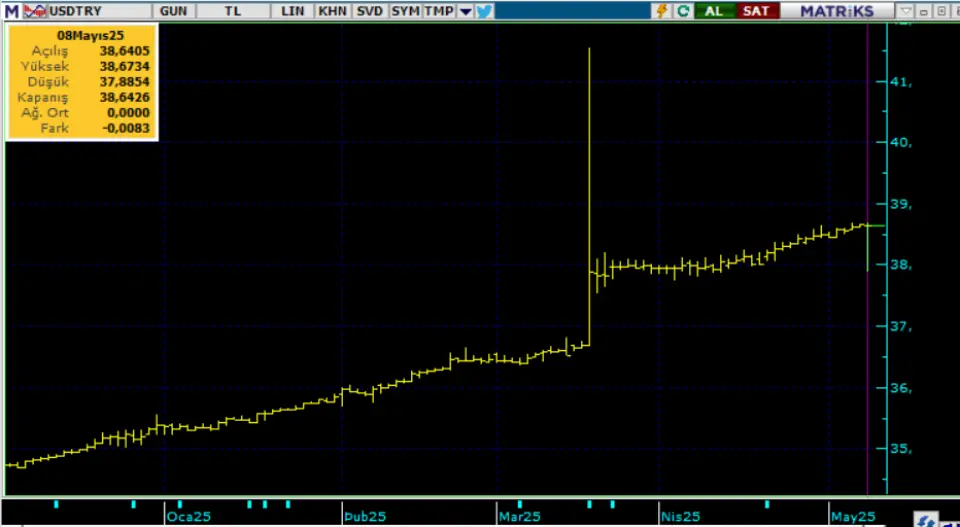960x527 pixels.
Task: Click the Twitter bird icon
Action: coord(484,11)
